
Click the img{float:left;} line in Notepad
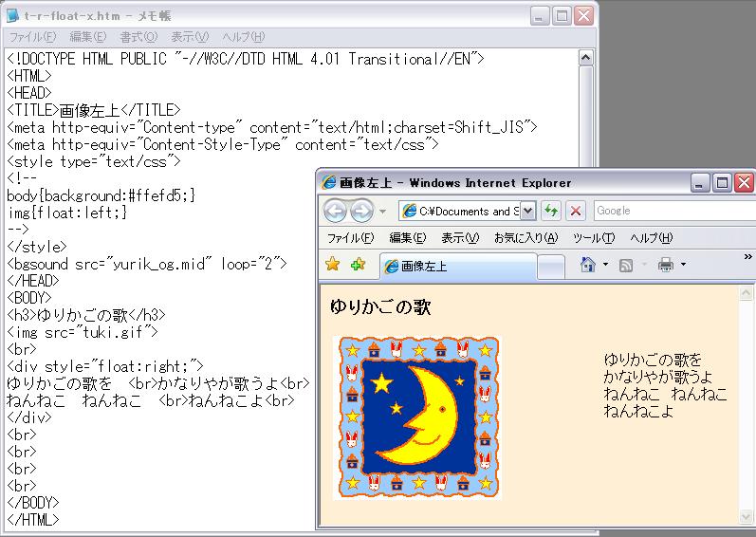67,213
